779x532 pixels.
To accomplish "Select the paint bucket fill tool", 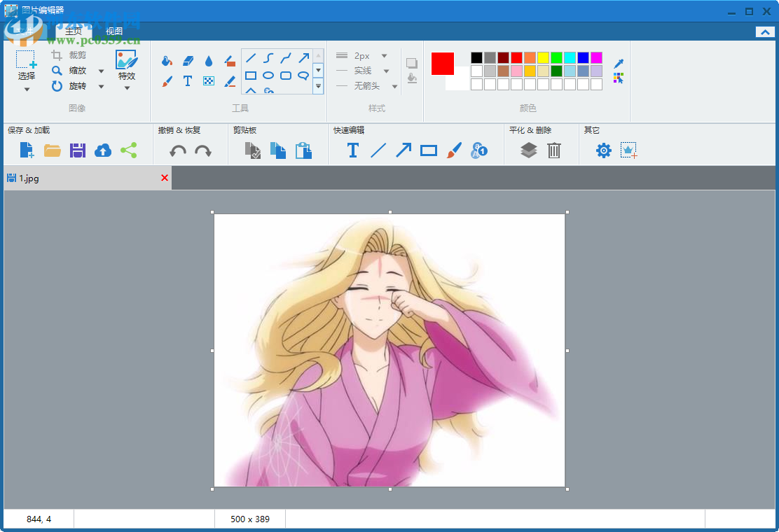I will 167,61.
